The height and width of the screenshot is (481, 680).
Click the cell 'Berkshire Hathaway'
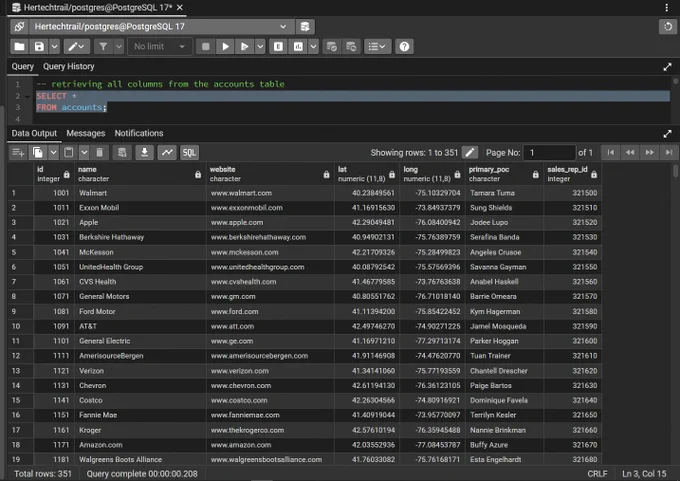[140, 237]
